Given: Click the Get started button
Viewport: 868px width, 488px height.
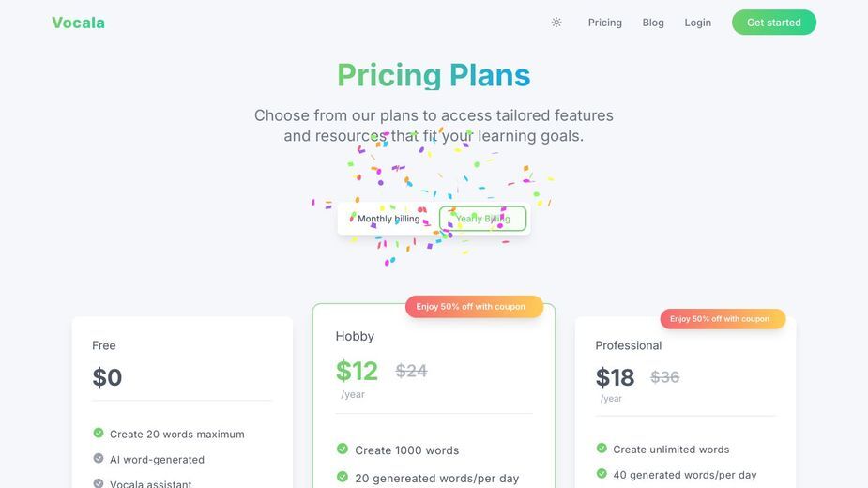Looking at the screenshot, I should [773, 23].
